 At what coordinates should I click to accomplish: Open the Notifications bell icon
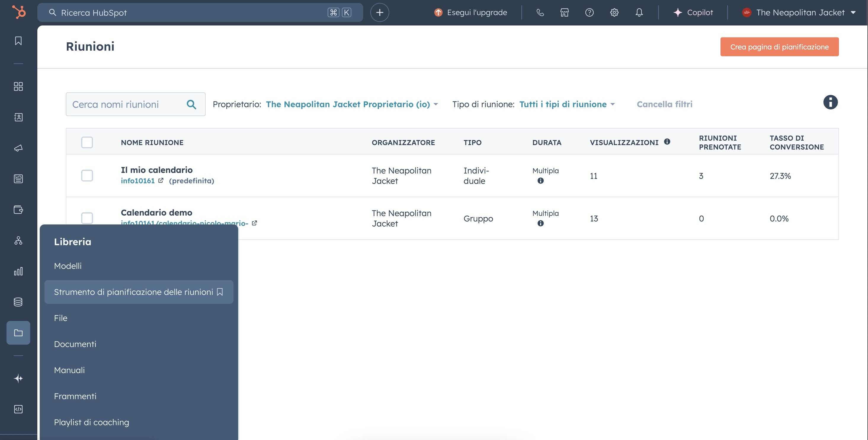(639, 12)
